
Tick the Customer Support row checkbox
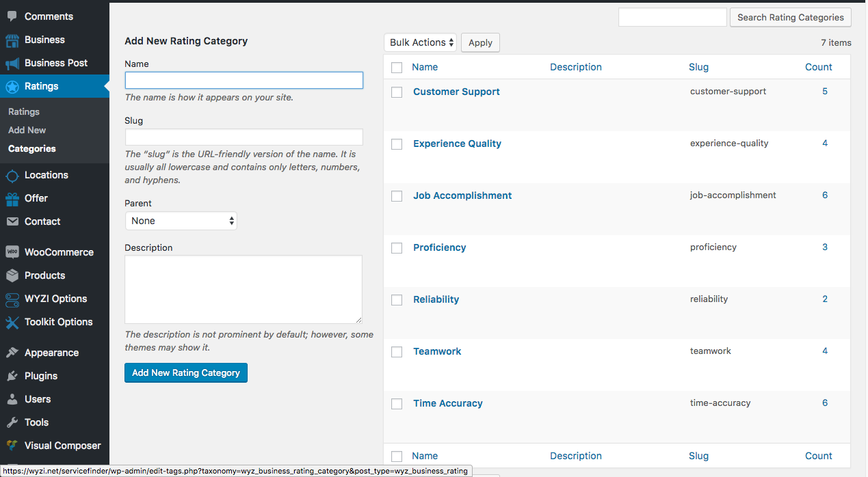pos(397,92)
